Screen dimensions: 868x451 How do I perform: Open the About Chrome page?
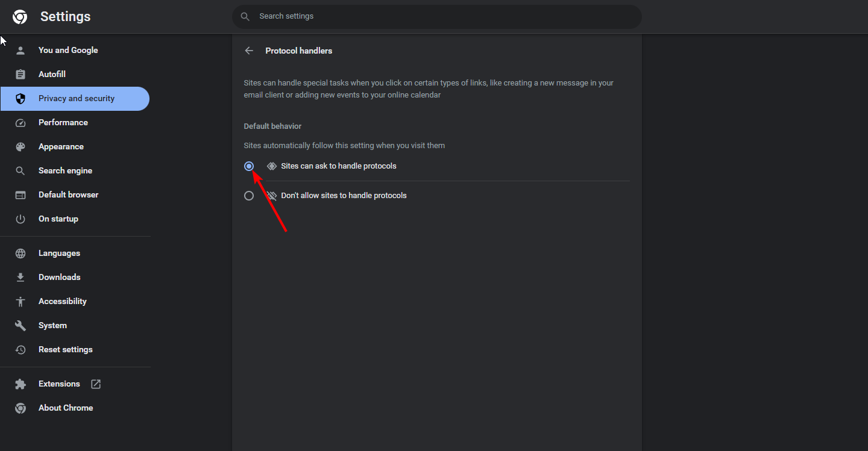66,408
